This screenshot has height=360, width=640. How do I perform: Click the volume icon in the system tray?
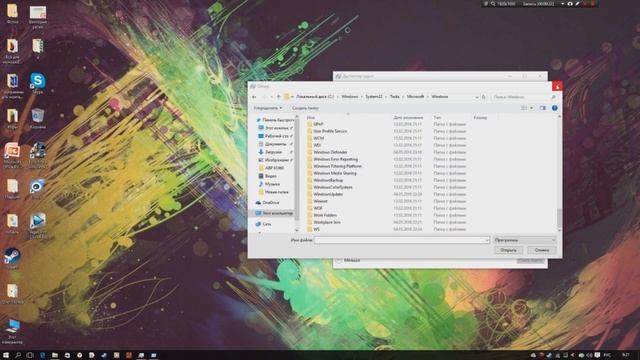pos(589,356)
